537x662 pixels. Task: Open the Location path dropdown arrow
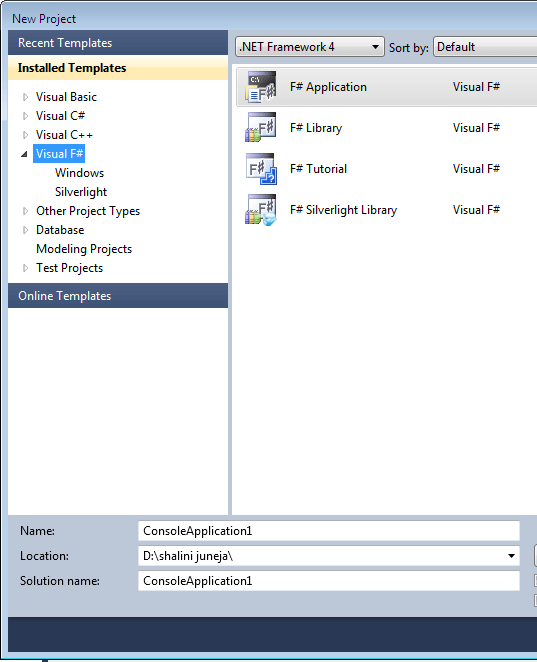(511, 556)
